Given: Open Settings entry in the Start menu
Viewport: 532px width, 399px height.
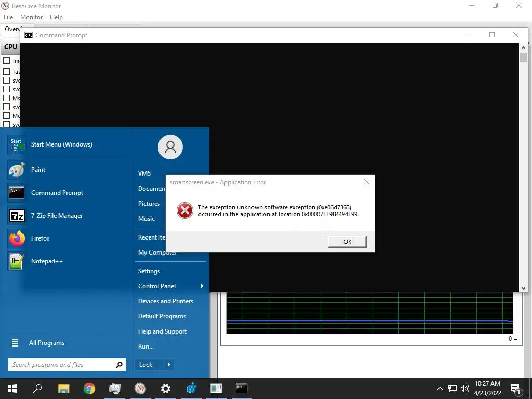Looking at the screenshot, I should click(149, 271).
